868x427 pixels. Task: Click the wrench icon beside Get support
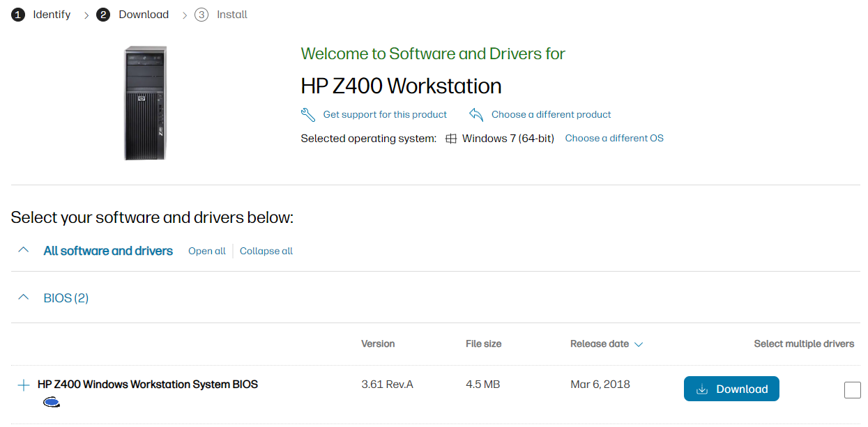click(308, 114)
